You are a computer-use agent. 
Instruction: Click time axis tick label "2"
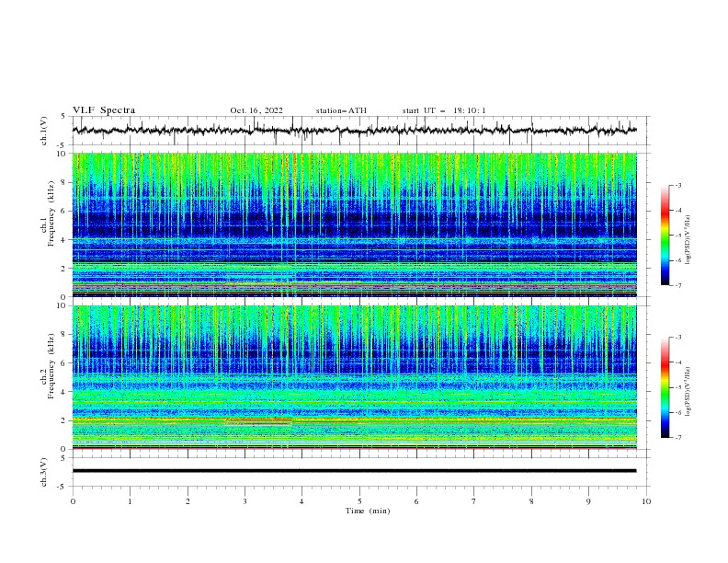pos(188,501)
